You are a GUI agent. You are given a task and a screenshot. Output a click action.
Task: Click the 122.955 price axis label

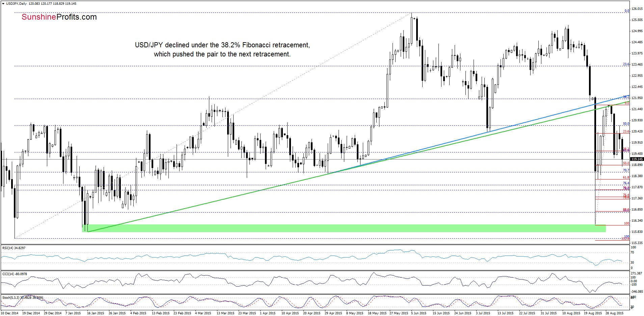pyautogui.click(x=637, y=76)
